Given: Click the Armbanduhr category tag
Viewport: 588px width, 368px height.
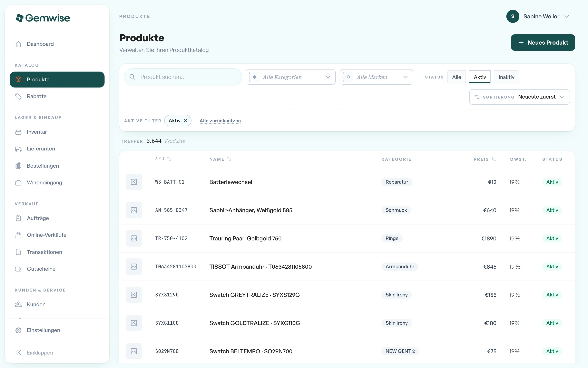Looking at the screenshot, I should click(x=400, y=267).
